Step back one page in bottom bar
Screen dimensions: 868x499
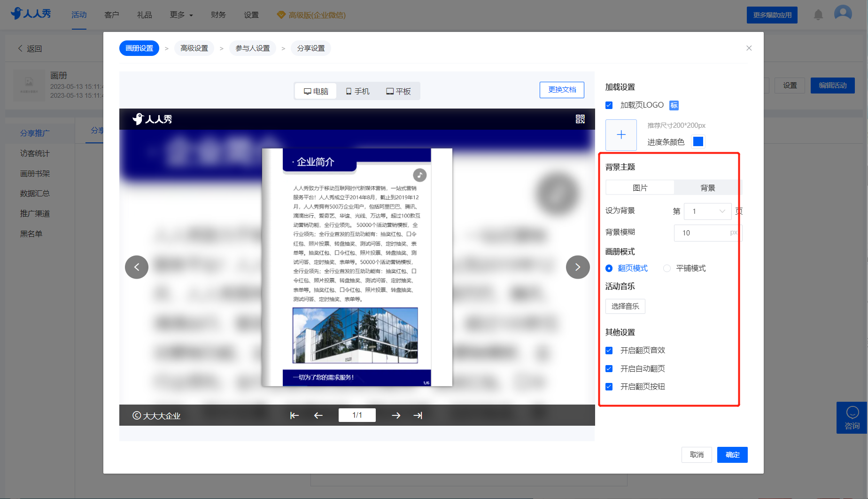tap(318, 415)
